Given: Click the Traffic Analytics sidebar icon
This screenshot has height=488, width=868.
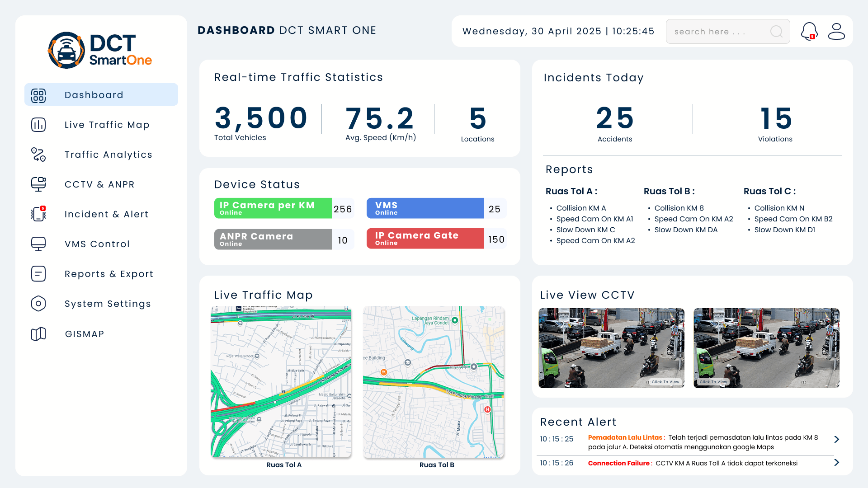Looking at the screenshot, I should (38, 155).
